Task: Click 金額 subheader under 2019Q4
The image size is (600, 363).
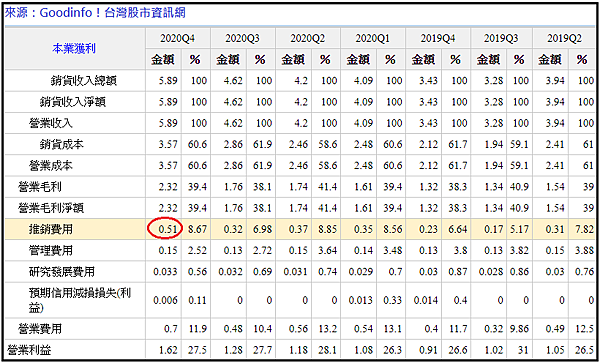Action: point(423,60)
